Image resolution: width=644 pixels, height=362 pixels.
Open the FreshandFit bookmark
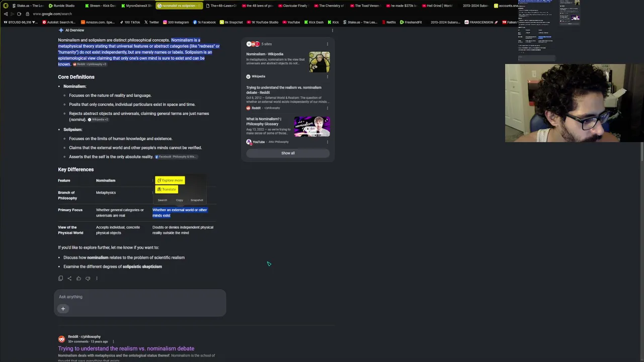pyautogui.click(x=411, y=22)
